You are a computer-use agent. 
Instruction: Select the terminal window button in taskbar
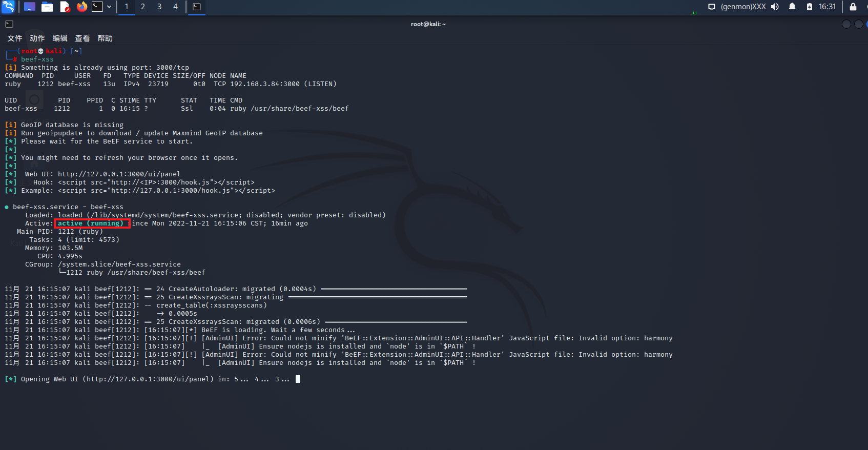[x=197, y=7]
